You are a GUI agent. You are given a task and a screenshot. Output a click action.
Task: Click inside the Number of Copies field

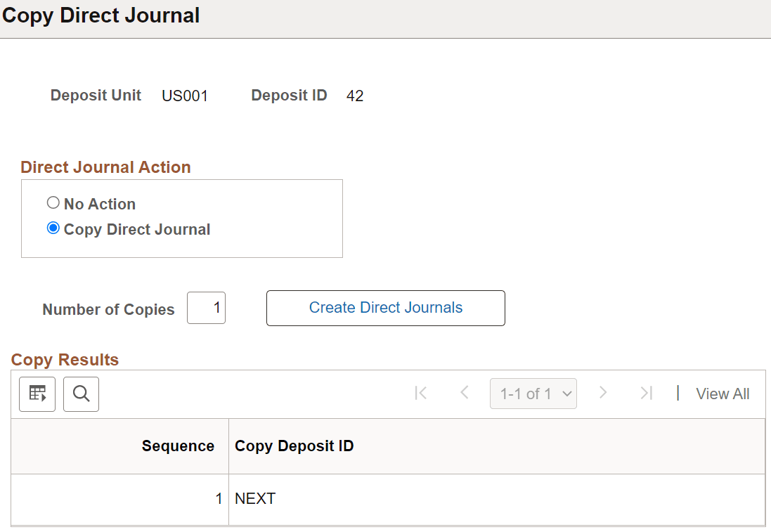coord(206,308)
